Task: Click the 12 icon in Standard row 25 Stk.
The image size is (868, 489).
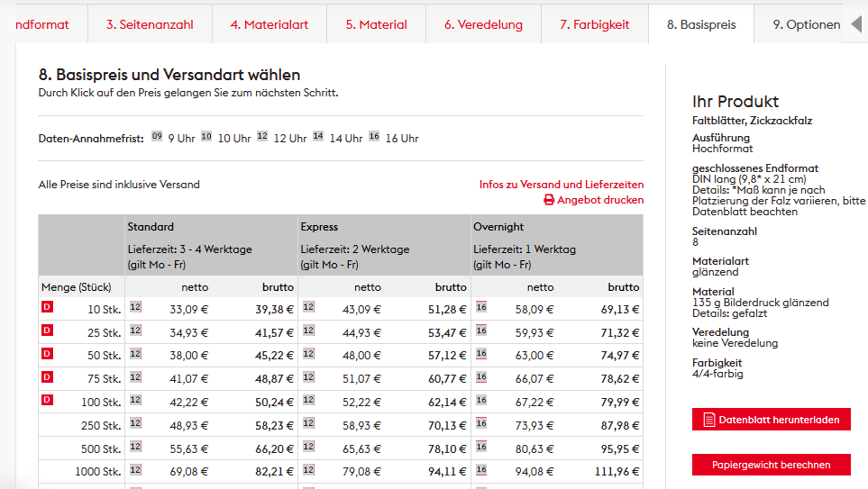Action: pos(136,331)
